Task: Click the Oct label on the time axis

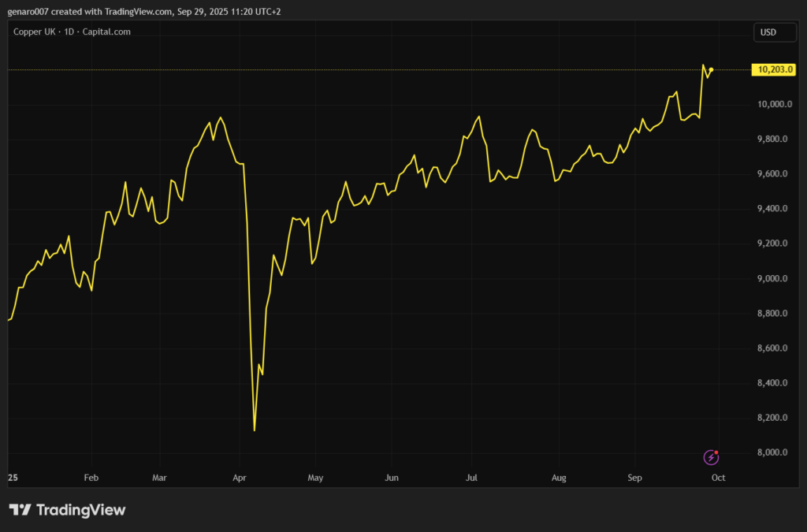Action: (x=718, y=478)
